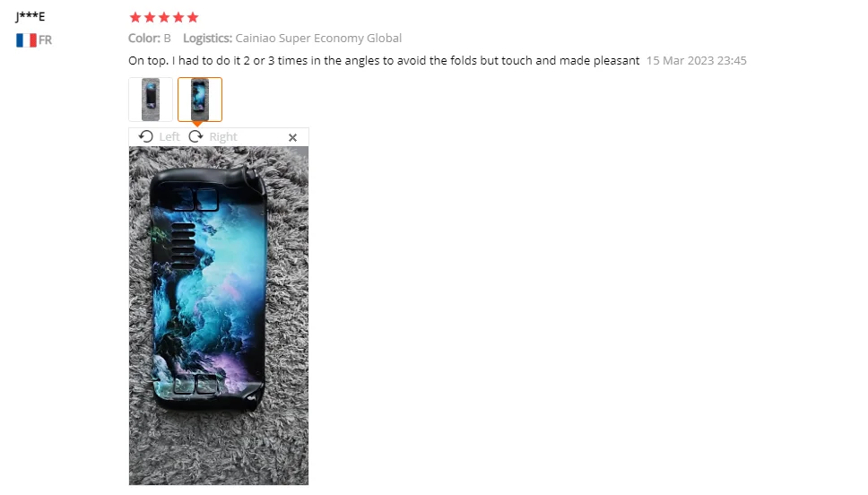Click the Cainiao Super Economy Global logistics text

click(318, 39)
